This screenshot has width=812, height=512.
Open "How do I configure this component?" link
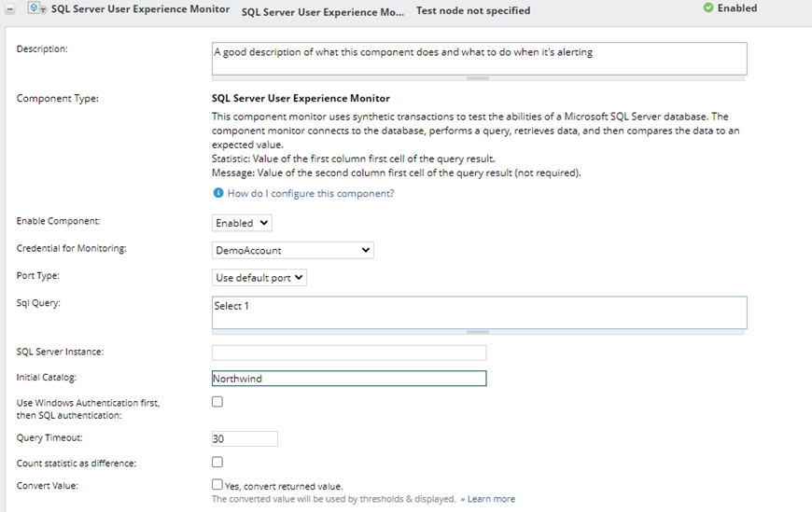tap(311, 193)
